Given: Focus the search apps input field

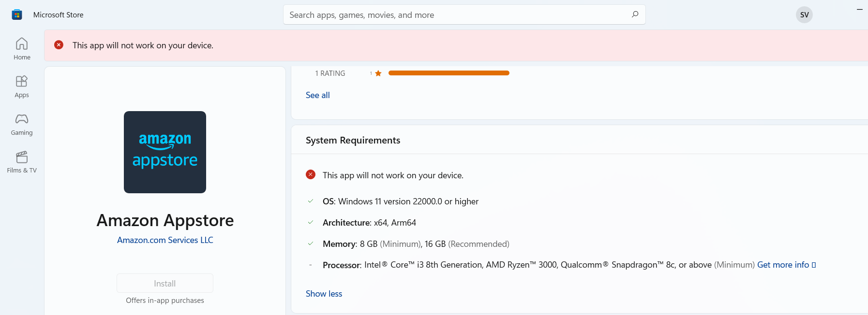Looking at the screenshot, I should point(455,15).
